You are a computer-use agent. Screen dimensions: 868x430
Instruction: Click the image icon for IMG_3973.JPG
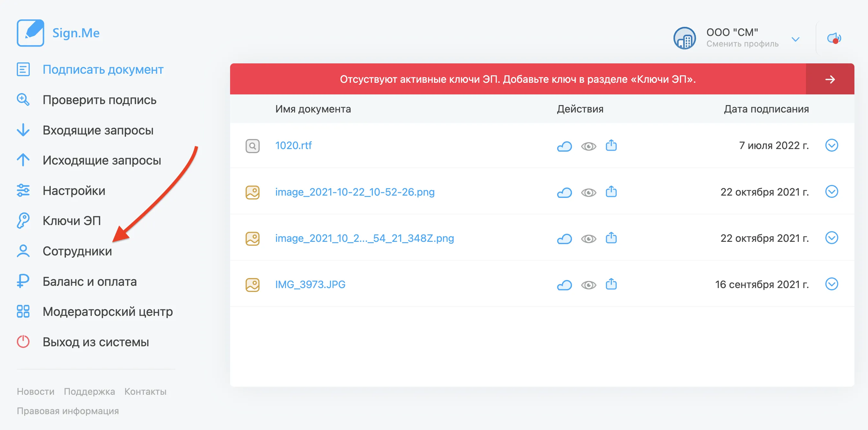click(x=252, y=285)
